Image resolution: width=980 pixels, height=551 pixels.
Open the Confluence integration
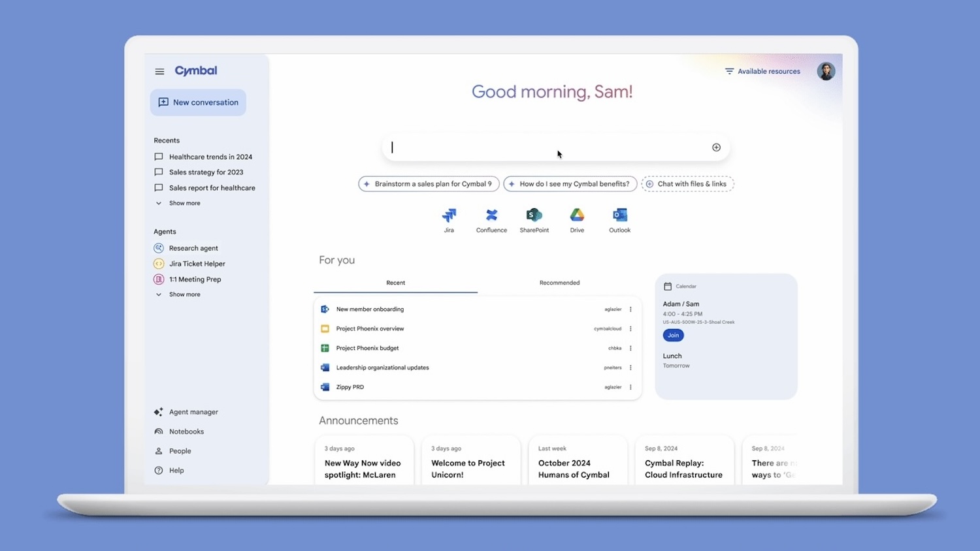(x=491, y=215)
